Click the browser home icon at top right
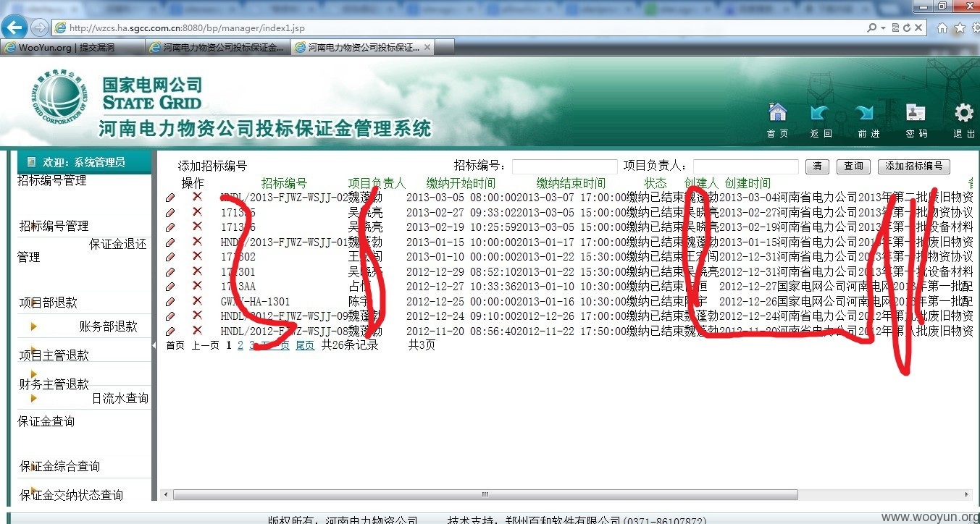 [942, 28]
